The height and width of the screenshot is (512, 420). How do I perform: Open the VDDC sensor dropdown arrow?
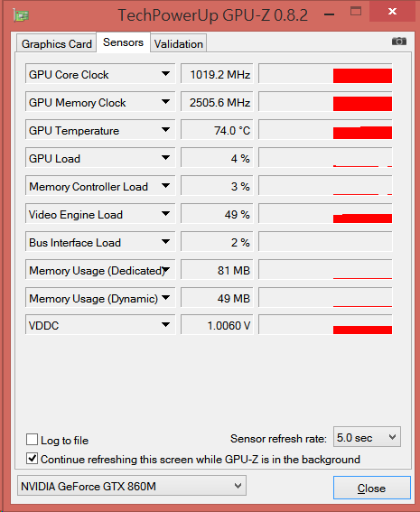(x=166, y=324)
